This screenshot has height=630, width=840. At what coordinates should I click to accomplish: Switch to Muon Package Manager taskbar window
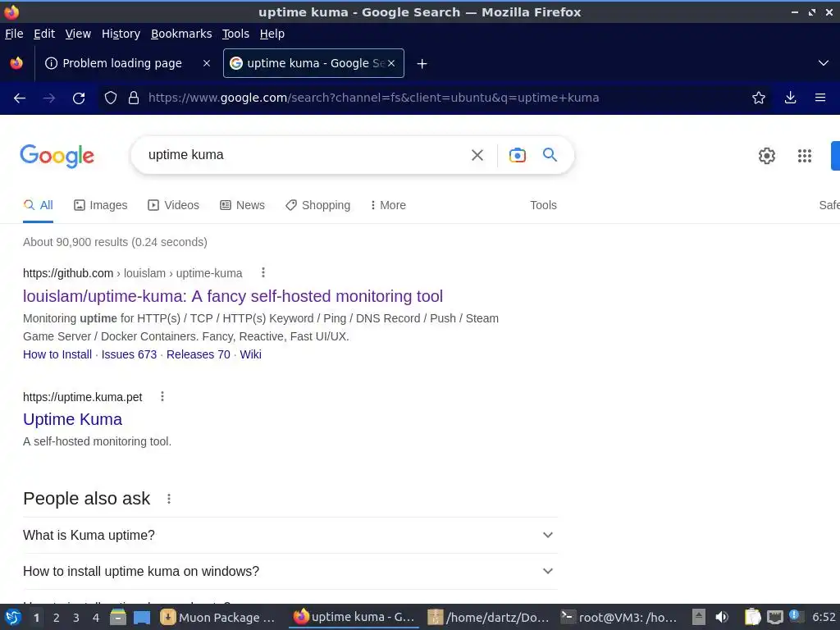click(x=218, y=618)
